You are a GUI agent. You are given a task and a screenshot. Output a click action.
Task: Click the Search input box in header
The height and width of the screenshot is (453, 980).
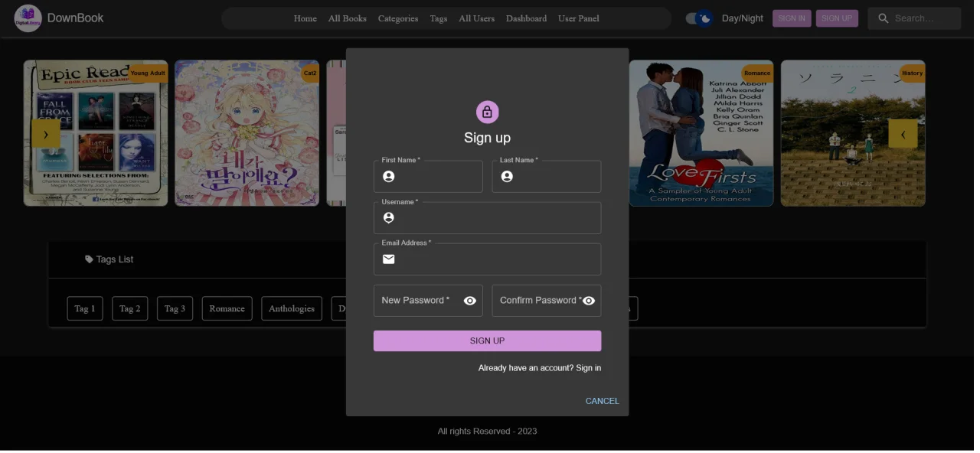pos(914,18)
